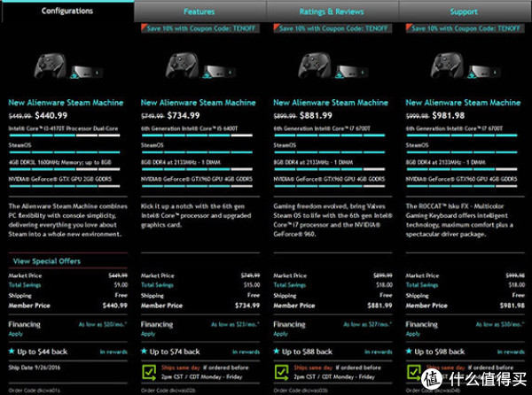Click the TENOFF coupon banner above the $881.99 model
This screenshot has width=532, height=395.
click(x=332, y=28)
